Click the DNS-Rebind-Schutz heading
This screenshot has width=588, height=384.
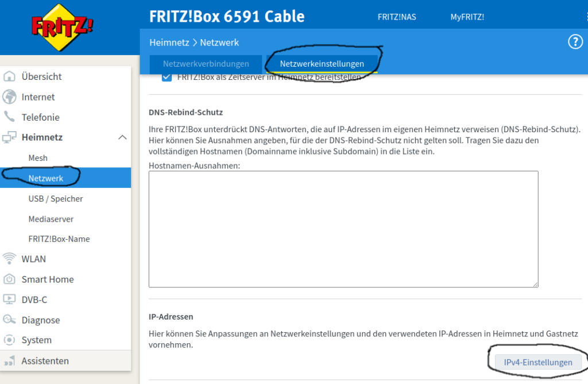coord(185,112)
